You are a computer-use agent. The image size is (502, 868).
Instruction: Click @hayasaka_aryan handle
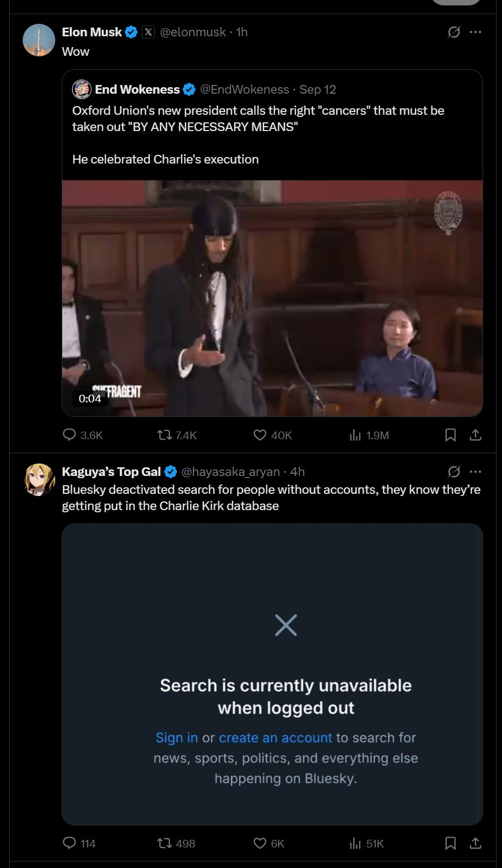230,472
